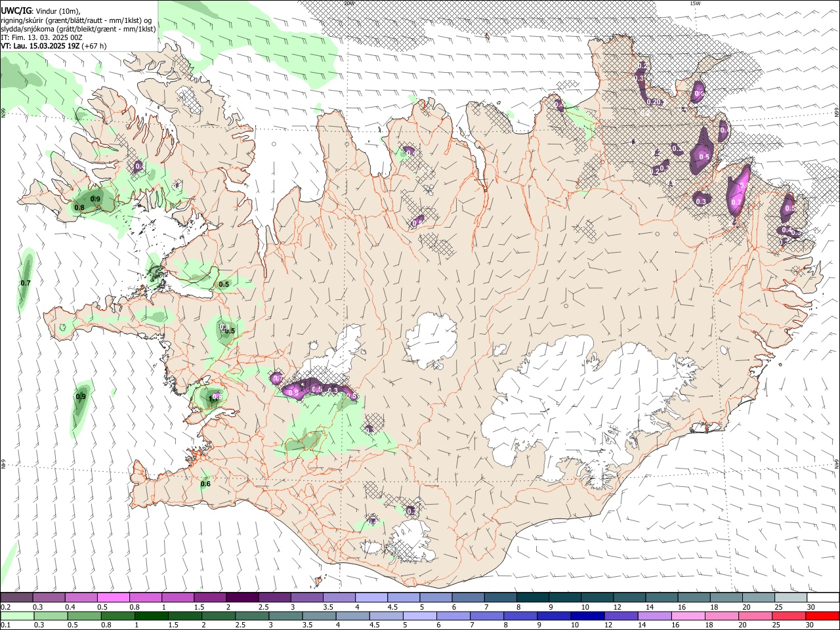Pick crimson 25–30 swatch, lower row

pos(789,616)
